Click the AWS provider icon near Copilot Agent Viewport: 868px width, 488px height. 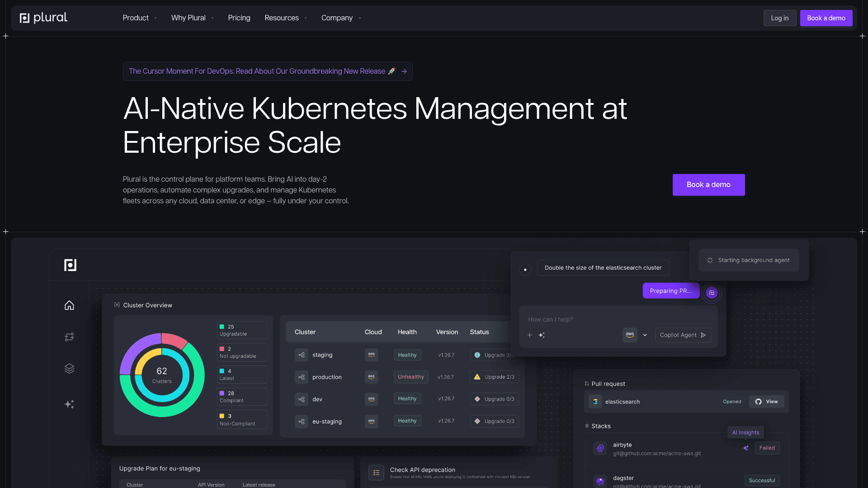coord(630,335)
